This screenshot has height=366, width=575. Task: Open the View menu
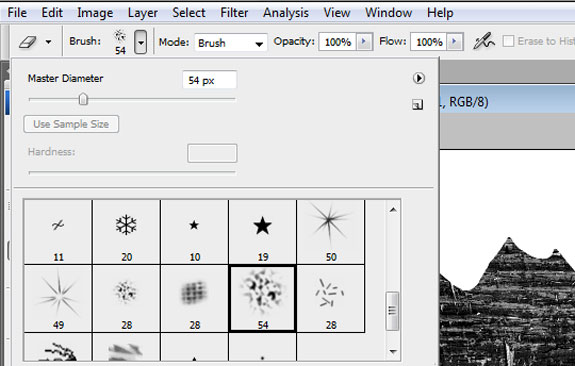[x=337, y=13]
